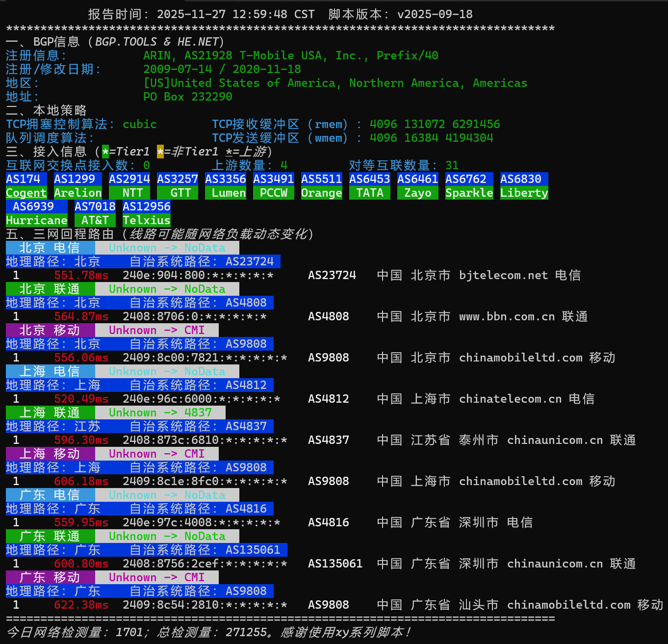Click the 广东 移动 route header

point(50,577)
